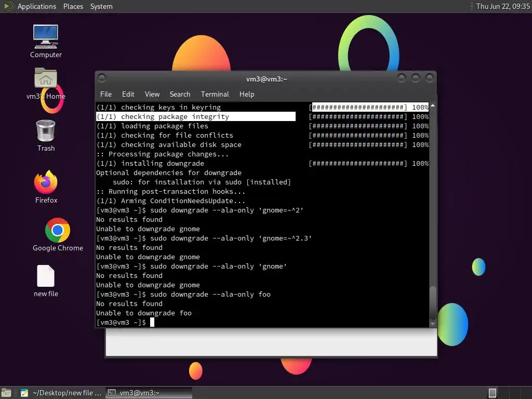Open the Applications menu
The height and width of the screenshot is (399, 532).
[37, 6]
